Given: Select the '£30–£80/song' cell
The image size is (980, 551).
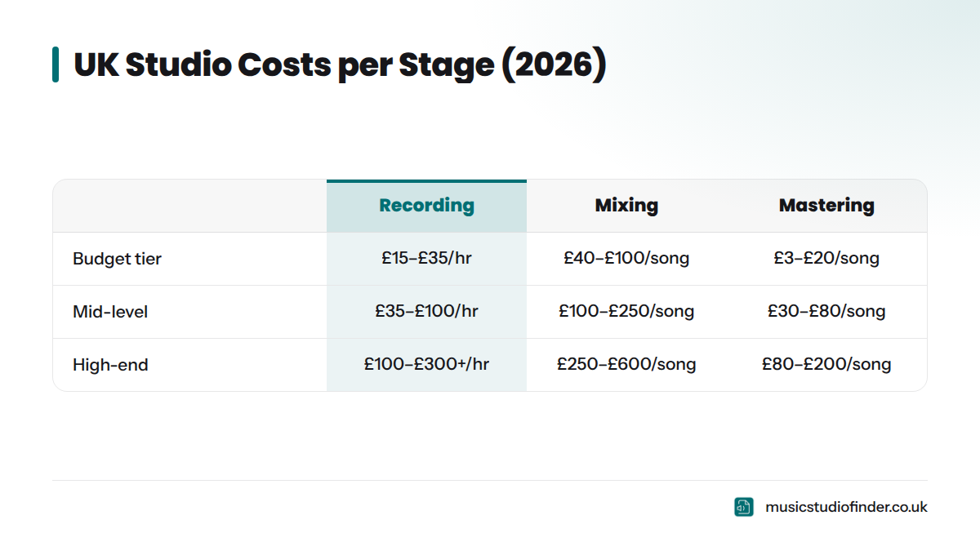Looking at the screenshot, I should [x=826, y=312].
